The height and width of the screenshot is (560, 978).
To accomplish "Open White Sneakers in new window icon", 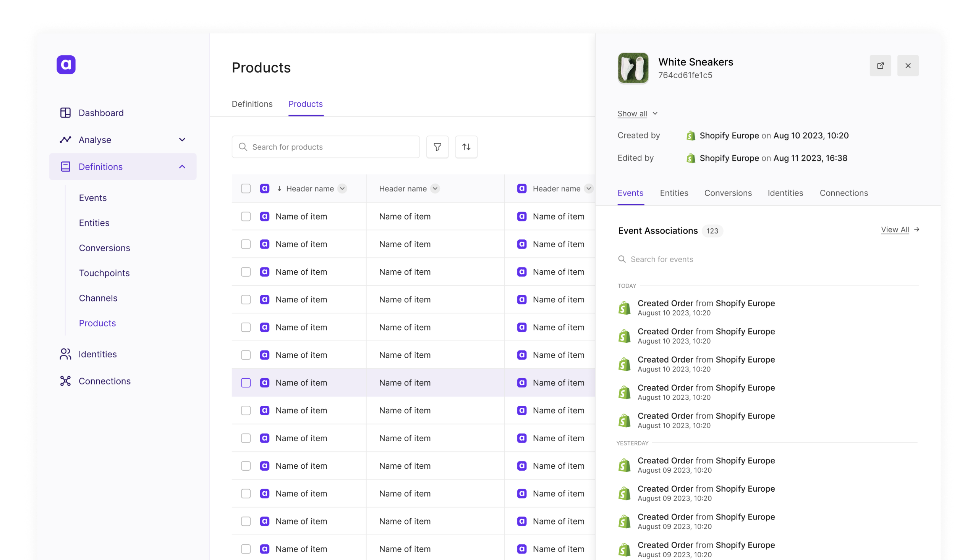I will 880,65.
